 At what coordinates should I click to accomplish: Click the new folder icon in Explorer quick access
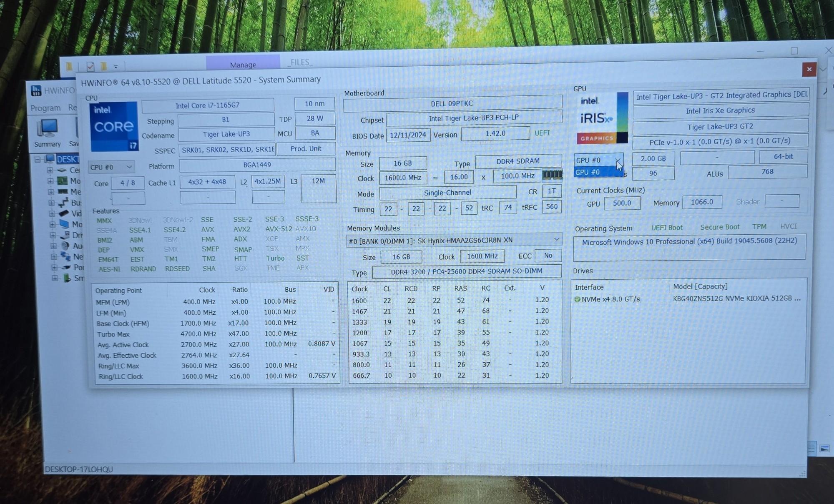click(x=103, y=66)
